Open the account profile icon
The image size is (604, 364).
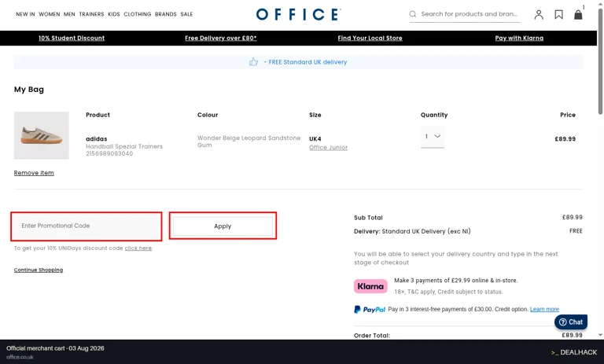[539, 15]
